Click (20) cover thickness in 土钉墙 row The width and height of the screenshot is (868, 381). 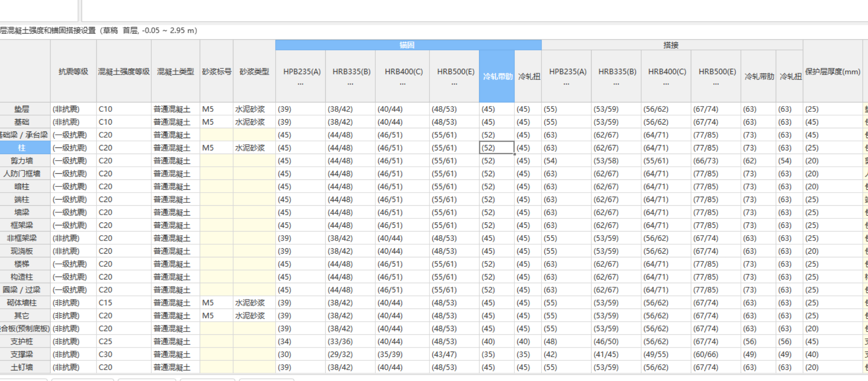click(833, 367)
